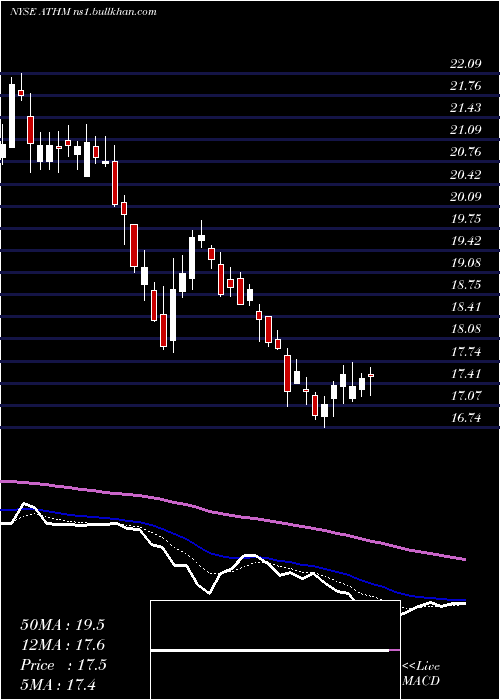Click the 16.74 price axis label
Screen dimensions: 500x700
point(466,418)
